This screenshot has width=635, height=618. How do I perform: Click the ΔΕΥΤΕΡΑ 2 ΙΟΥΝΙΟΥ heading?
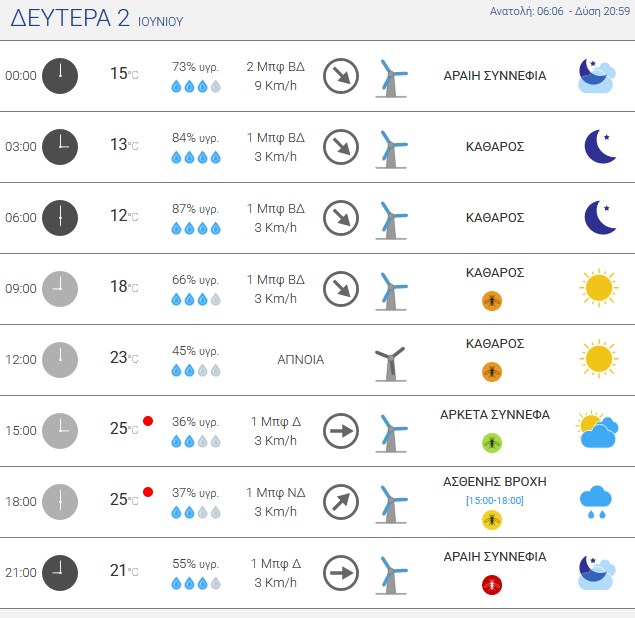[x=97, y=19]
